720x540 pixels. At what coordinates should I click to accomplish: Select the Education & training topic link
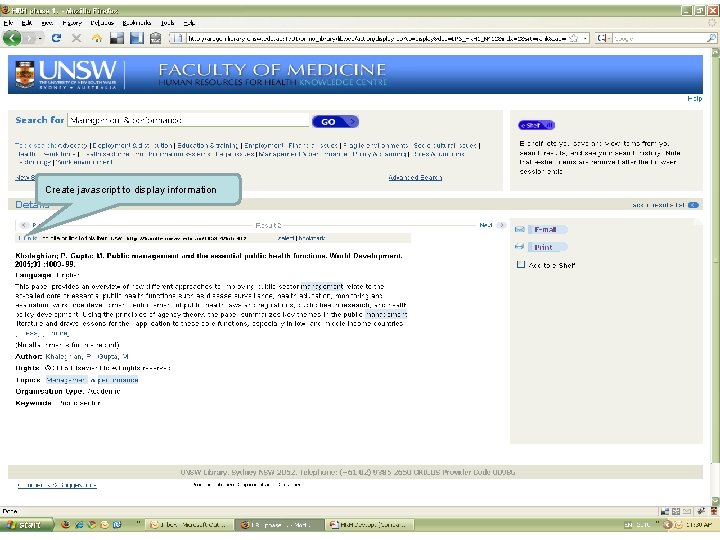tap(208, 145)
